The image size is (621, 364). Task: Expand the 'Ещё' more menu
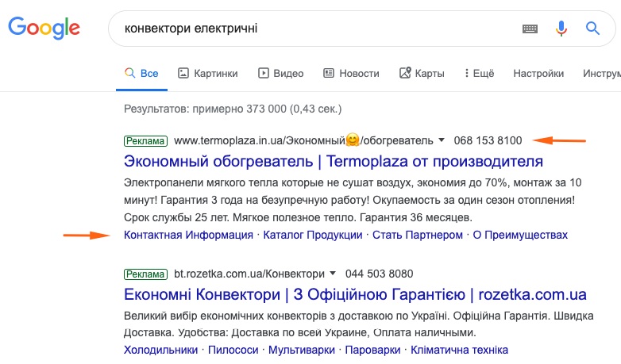click(x=479, y=73)
